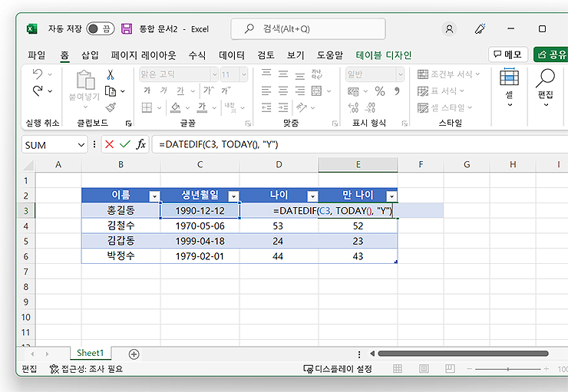
Task: Align text right
Action: (x=300, y=91)
